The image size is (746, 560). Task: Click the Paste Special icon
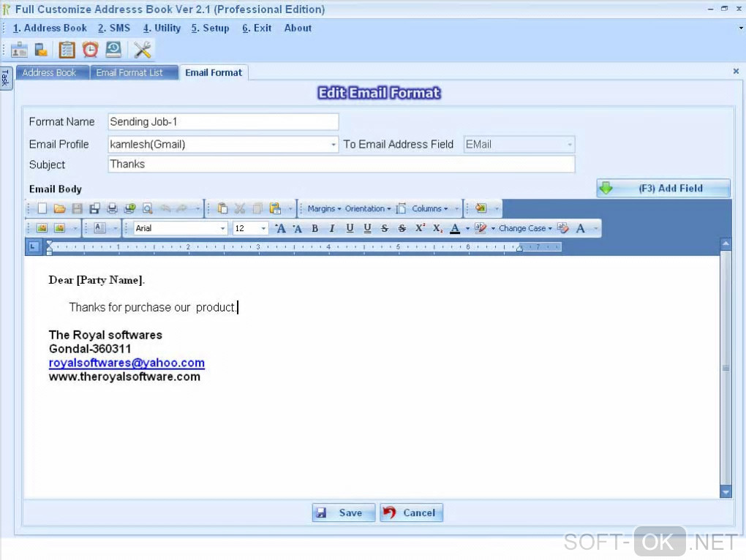click(275, 208)
